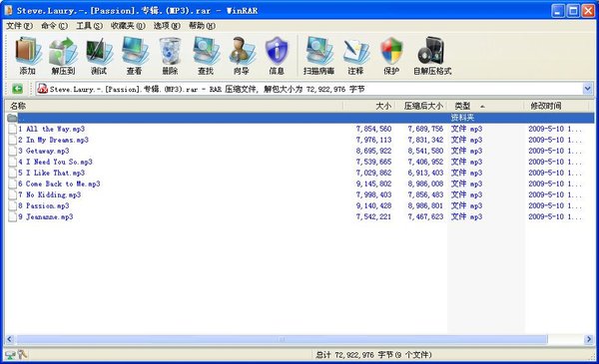Minimize the WinRAR window

coord(558,11)
